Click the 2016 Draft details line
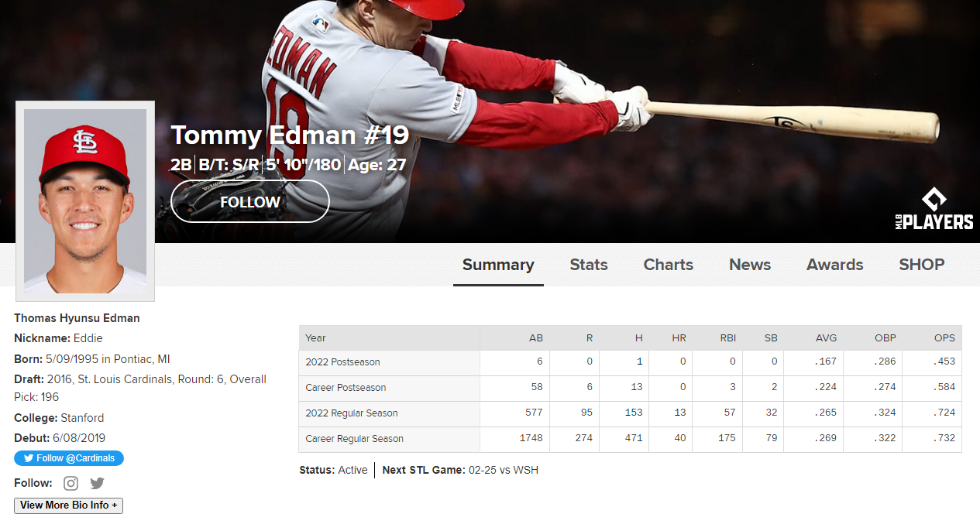This screenshot has height=531, width=980. click(x=140, y=388)
